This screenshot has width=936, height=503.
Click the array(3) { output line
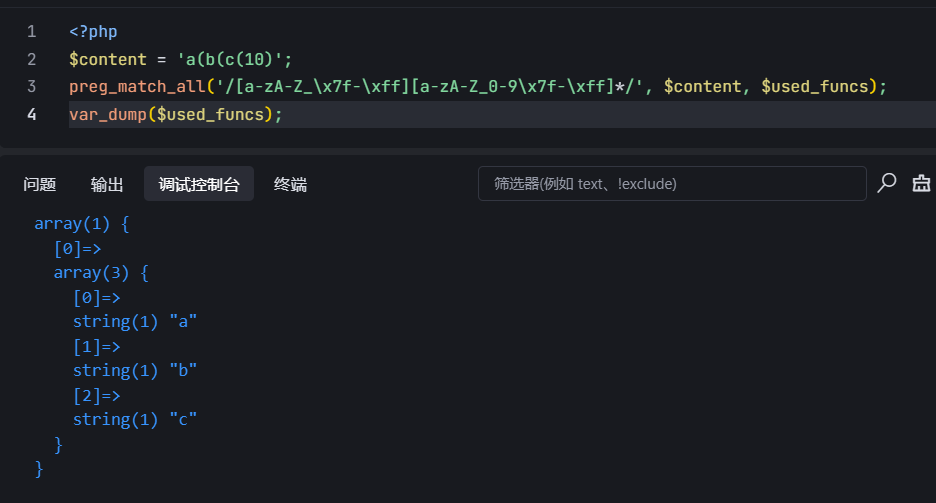101,273
